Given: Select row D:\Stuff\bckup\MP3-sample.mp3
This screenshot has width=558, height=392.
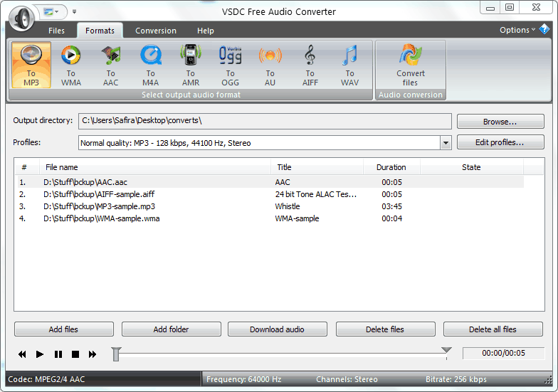Looking at the screenshot, I should [270, 206].
